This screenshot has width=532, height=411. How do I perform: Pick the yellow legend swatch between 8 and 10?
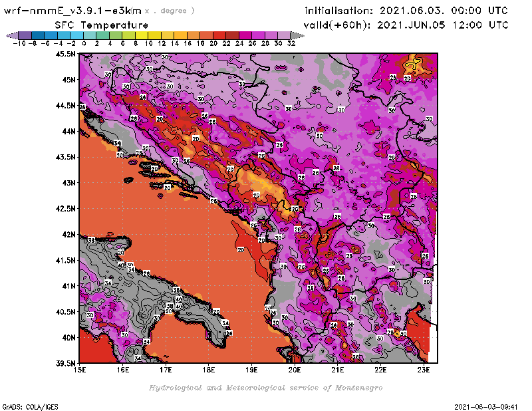[x=142, y=35]
